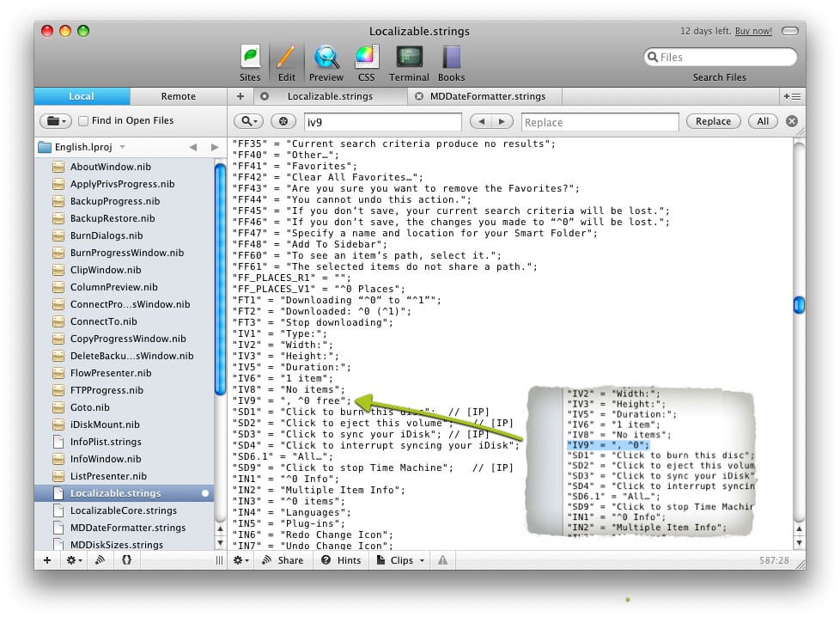Open the CSS color wheel icon
The height and width of the screenshot is (617, 840).
click(x=367, y=61)
